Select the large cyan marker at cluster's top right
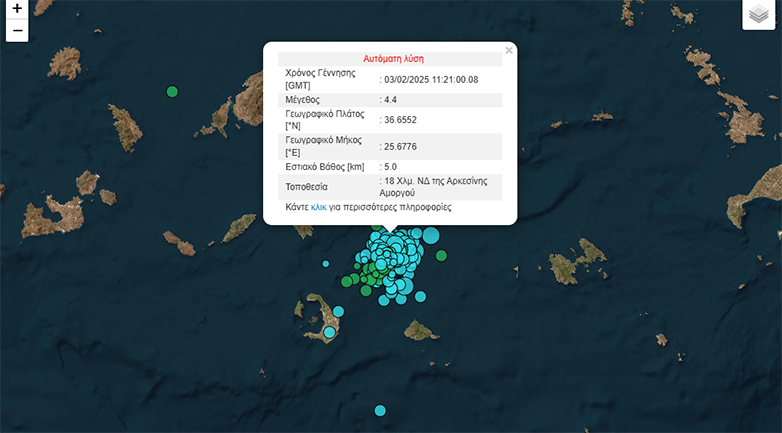782x433 pixels. pyautogui.click(x=431, y=236)
